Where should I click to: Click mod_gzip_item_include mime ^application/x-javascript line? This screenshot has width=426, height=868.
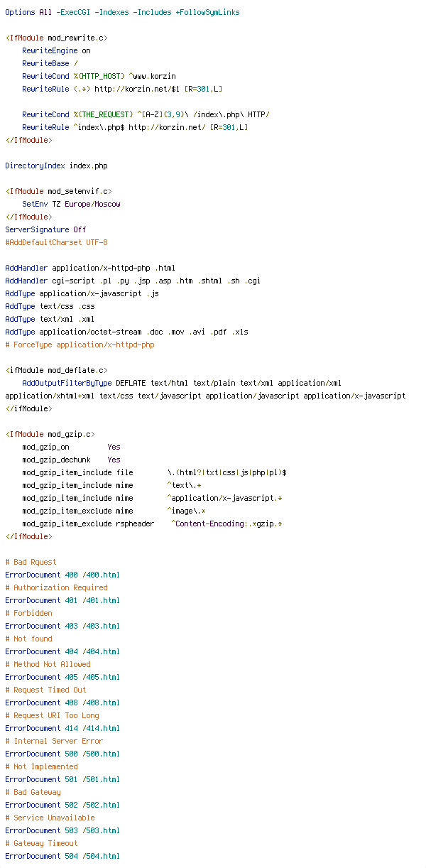(x=152, y=498)
